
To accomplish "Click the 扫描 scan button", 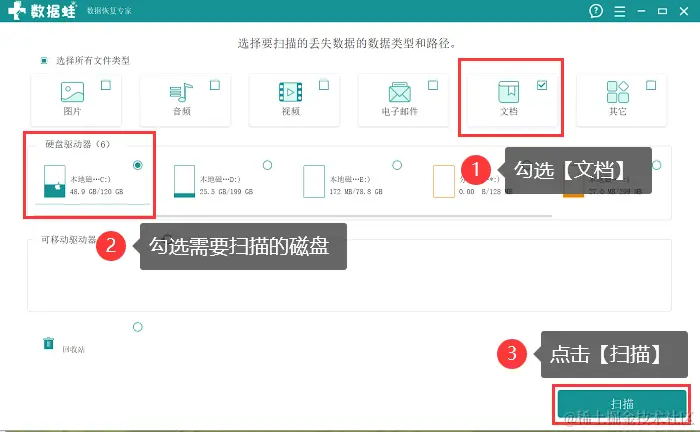I will tap(622, 404).
